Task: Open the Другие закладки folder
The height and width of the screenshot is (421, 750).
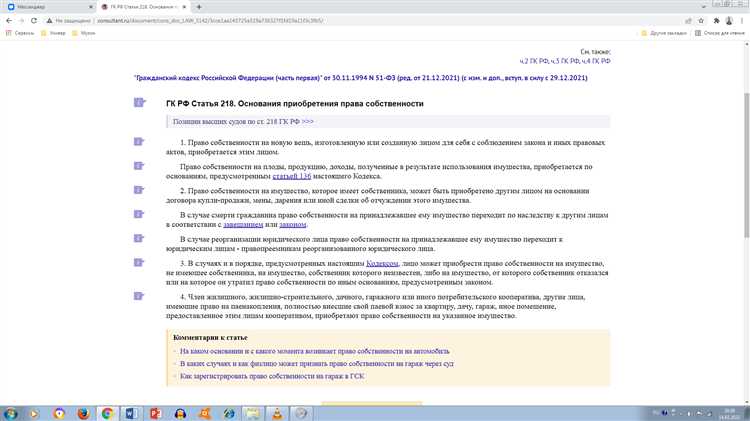Action: pyautogui.click(x=664, y=33)
